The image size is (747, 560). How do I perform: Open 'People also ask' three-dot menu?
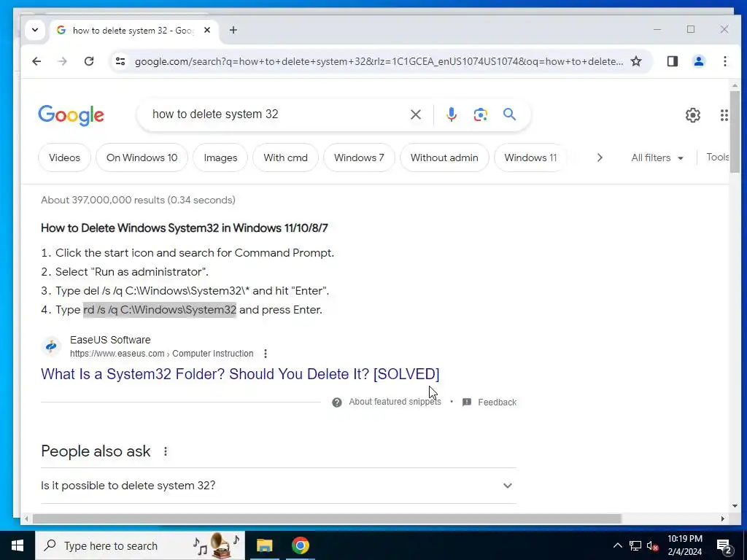tap(166, 451)
